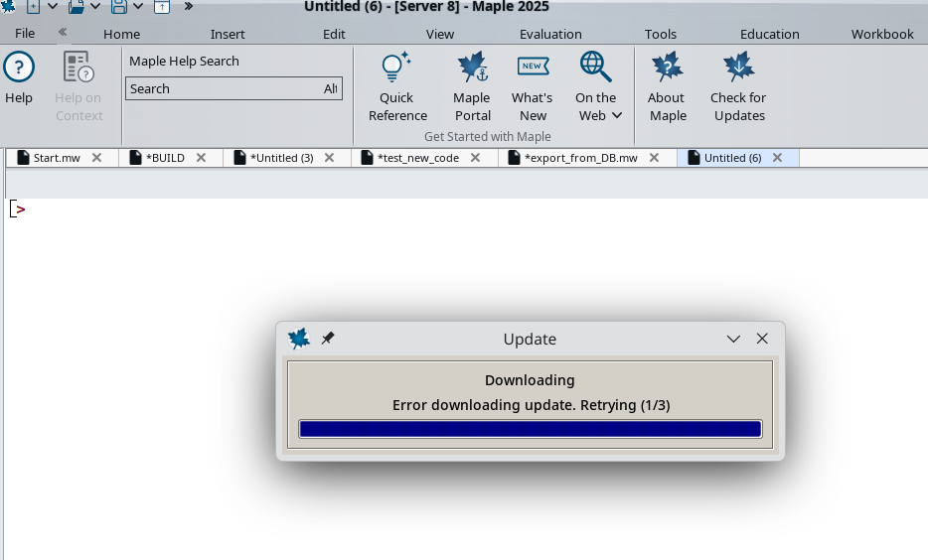Expand the save dropdown arrow
Viewport: 928px width, 560px height.
point(138,6)
